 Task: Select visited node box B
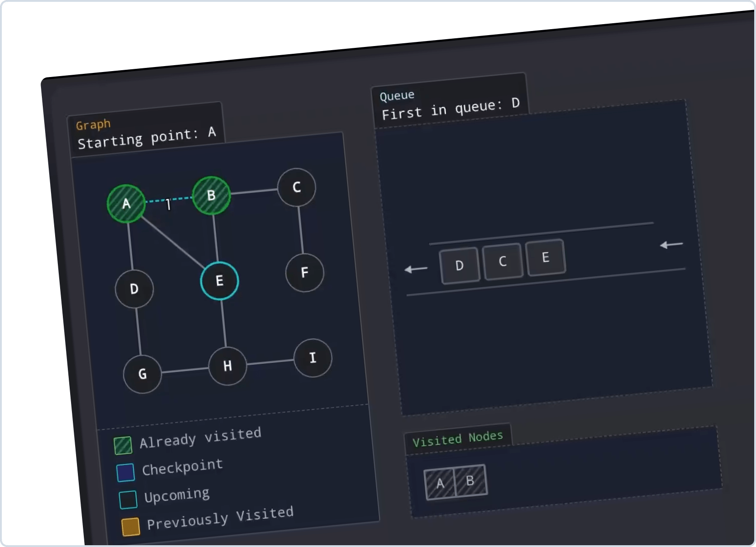click(470, 480)
